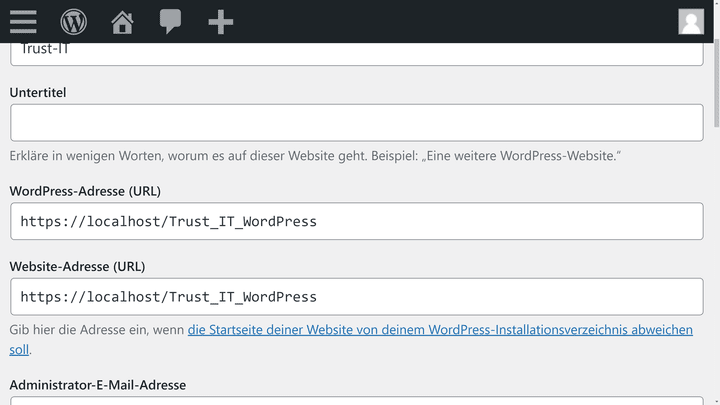Click into the empty Untertitel field
Viewport: 720px width, 405px height.
coord(357,123)
